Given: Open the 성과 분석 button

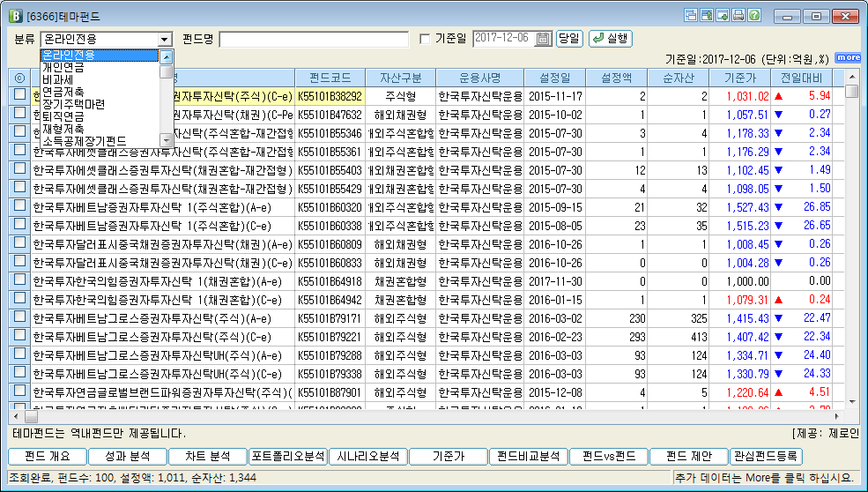Looking at the screenshot, I should point(128,457).
